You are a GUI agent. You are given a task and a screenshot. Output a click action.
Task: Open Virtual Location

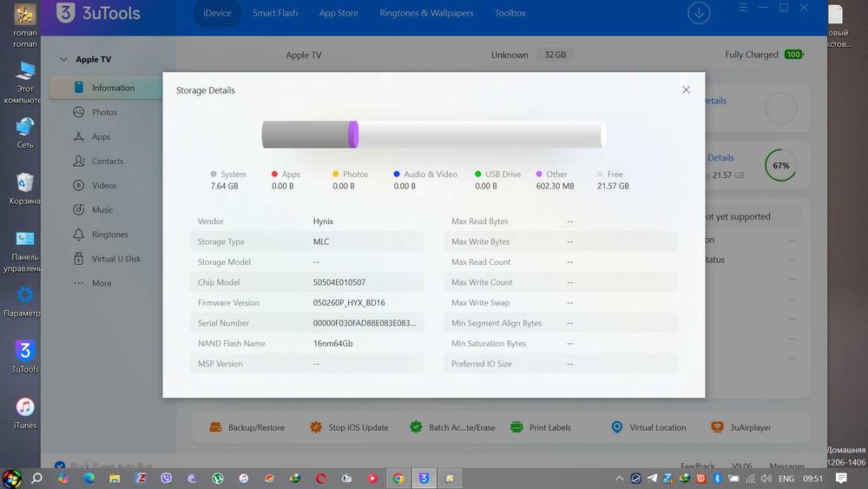(x=648, y=427)
